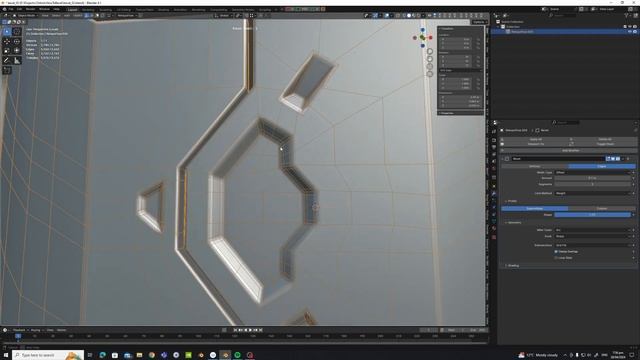
Task: Select Edges affect mode button
Action: 602,166
